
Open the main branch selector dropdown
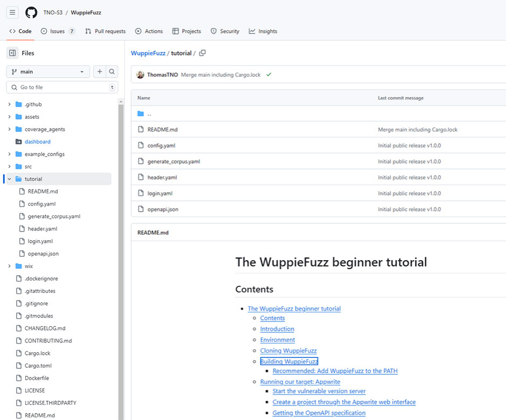click(x=47, y=71)
